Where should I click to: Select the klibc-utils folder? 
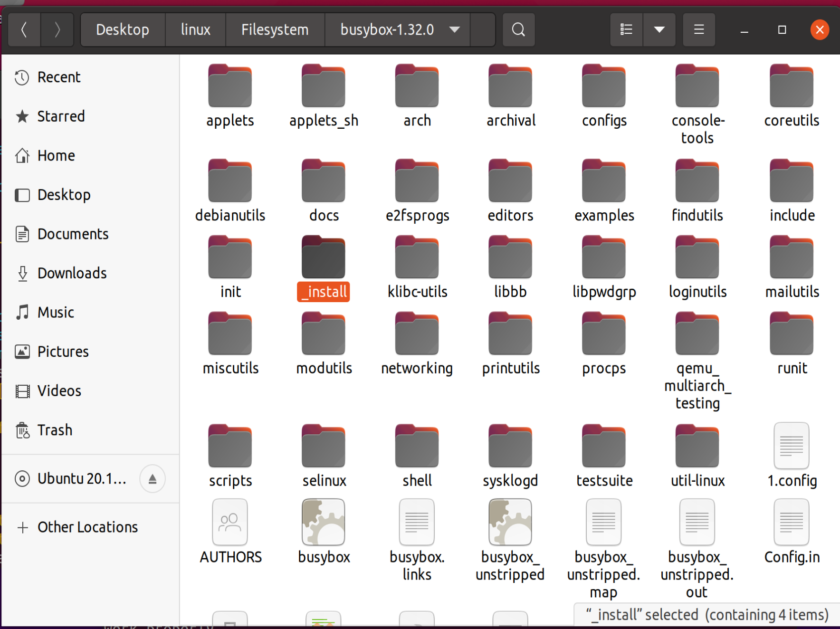(x=417, y=267)
